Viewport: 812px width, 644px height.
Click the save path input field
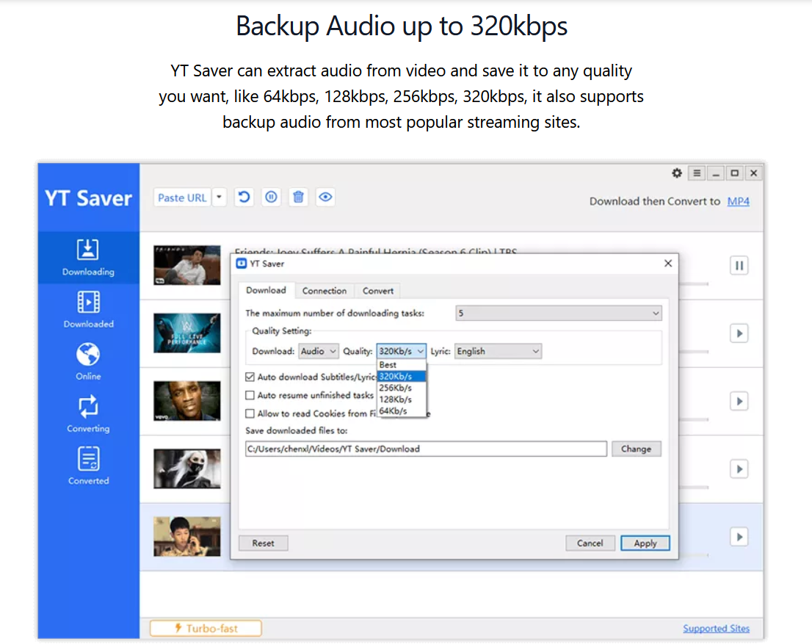[x=426, y=449]
